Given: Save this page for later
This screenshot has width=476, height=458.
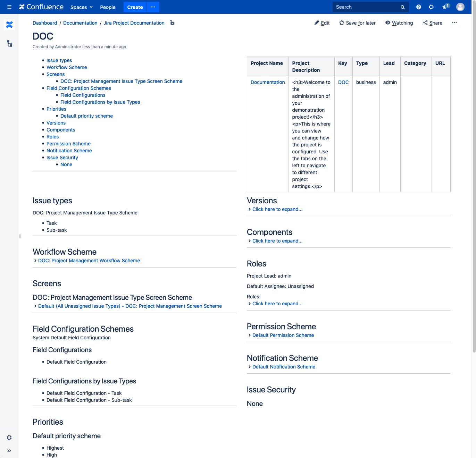Looking at the screenshot, I should click(x=358, y=23).
